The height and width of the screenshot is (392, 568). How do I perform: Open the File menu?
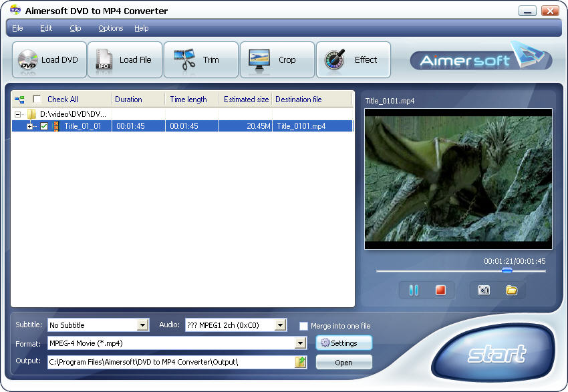click(x=17, y=28)
